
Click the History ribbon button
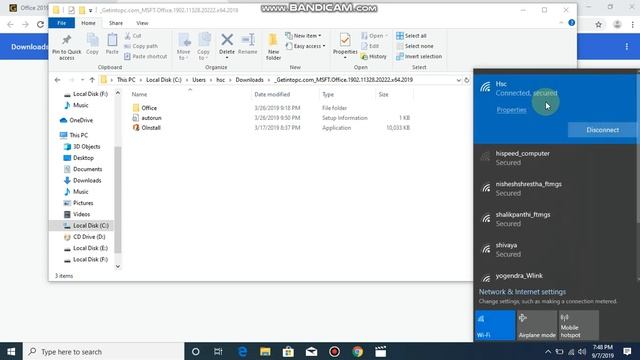(x=374, y=56)
